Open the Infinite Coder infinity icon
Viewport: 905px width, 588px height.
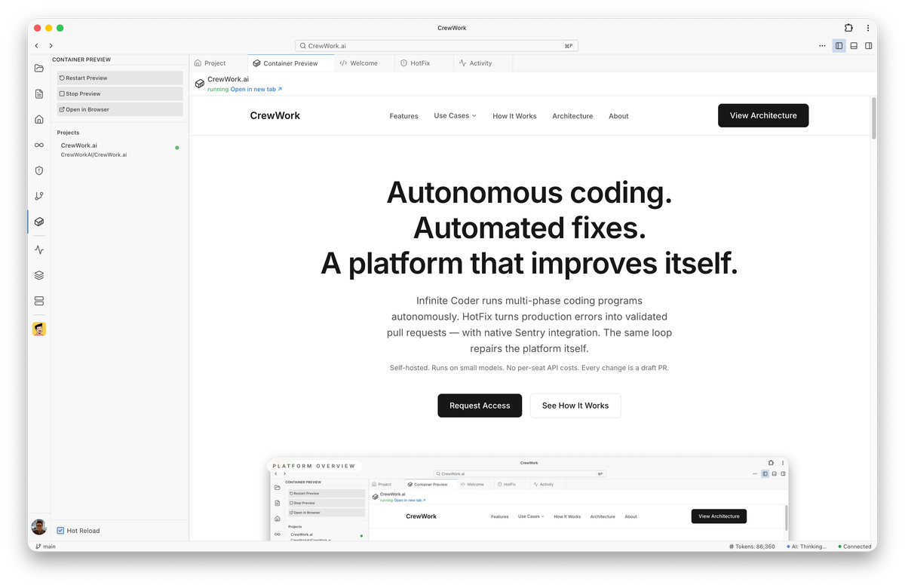pyautogui.click(x=39, y=145)
